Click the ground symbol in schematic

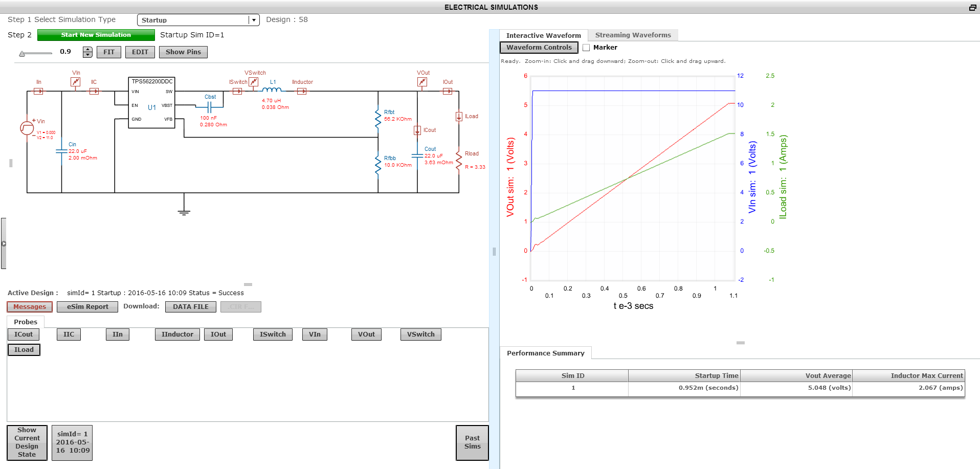click(184, 212)
